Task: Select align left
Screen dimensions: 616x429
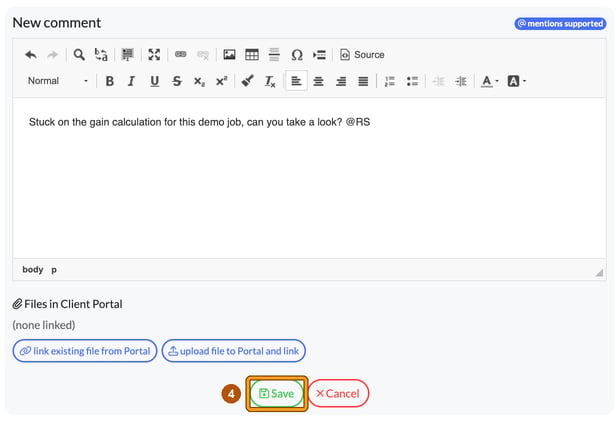Action: pos(296,81)
